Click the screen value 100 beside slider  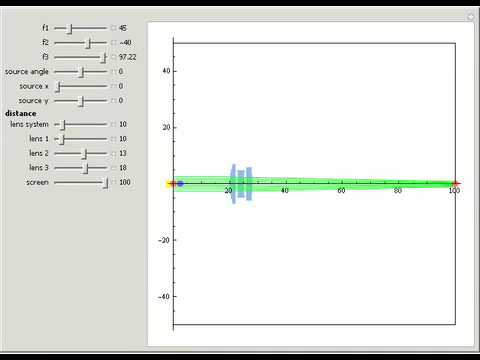[x=125, y=182]
